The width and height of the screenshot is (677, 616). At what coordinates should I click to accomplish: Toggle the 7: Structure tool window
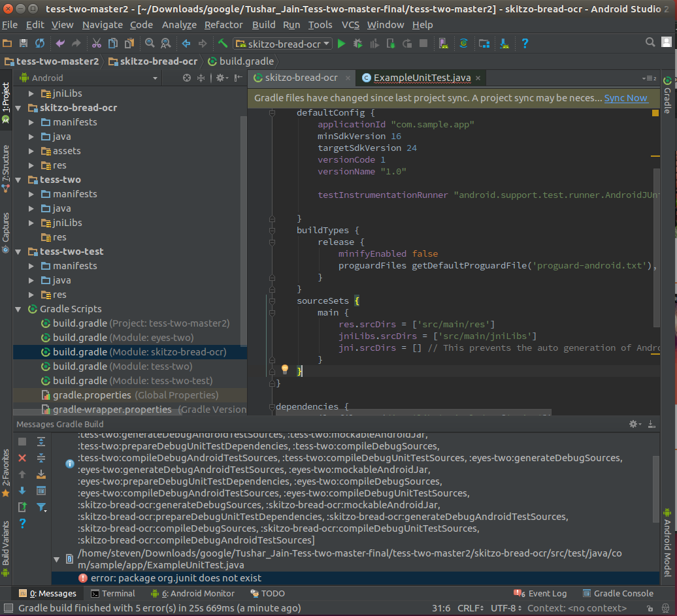[x=6, y=169]
